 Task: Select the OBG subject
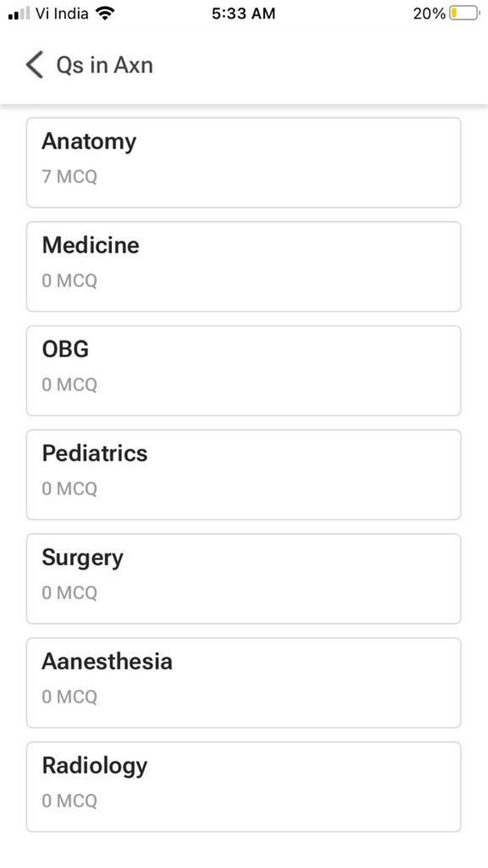click(x=243, y=371)
